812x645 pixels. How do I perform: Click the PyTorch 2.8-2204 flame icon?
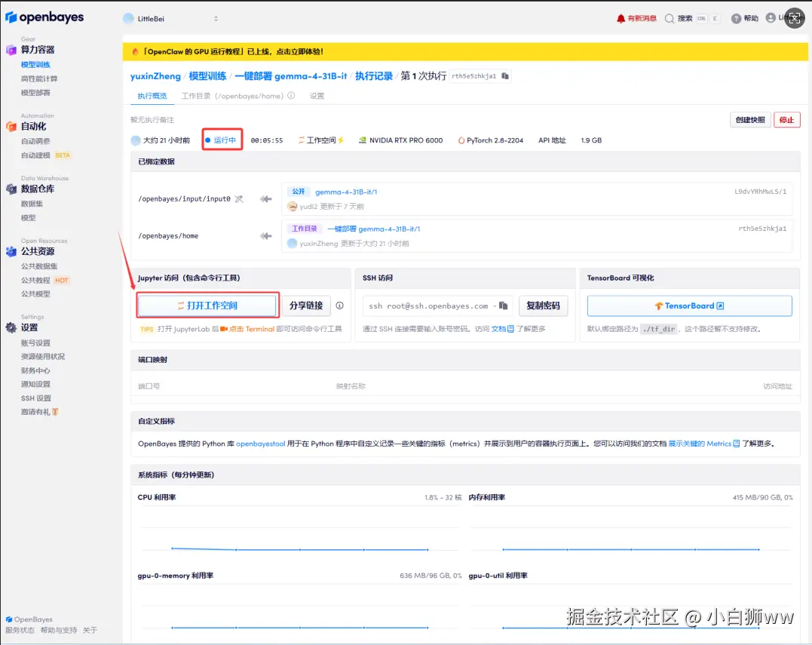(461, 140)
